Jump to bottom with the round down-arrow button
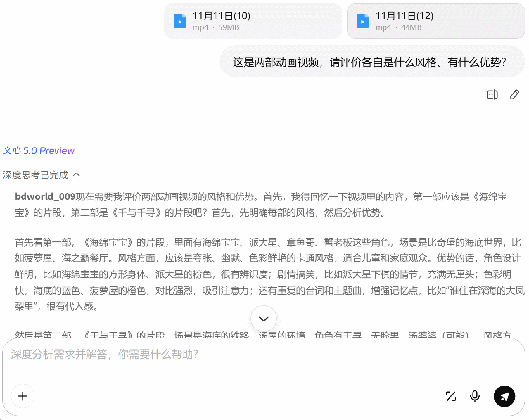The height and width of the screenshot is (420, 529). point(264,319)
